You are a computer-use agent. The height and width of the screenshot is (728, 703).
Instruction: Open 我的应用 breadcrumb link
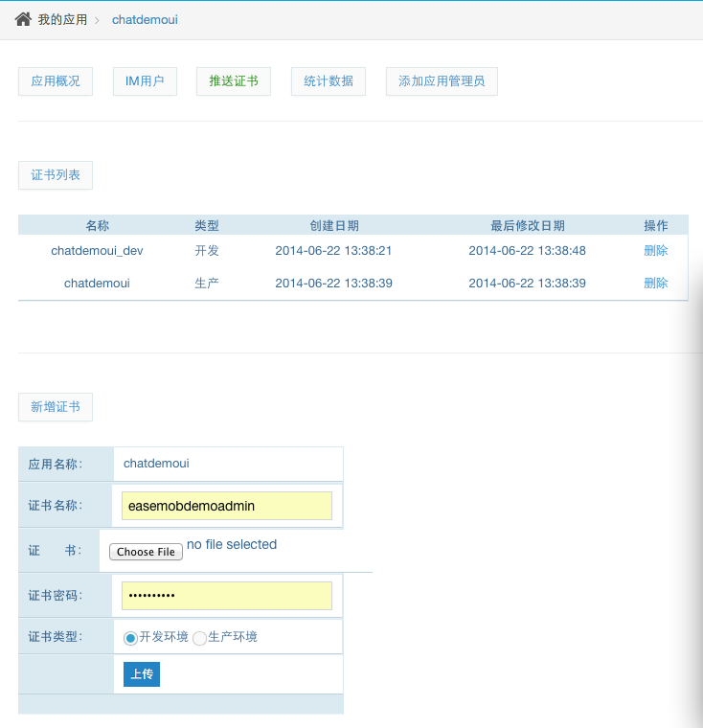(62, 19)
